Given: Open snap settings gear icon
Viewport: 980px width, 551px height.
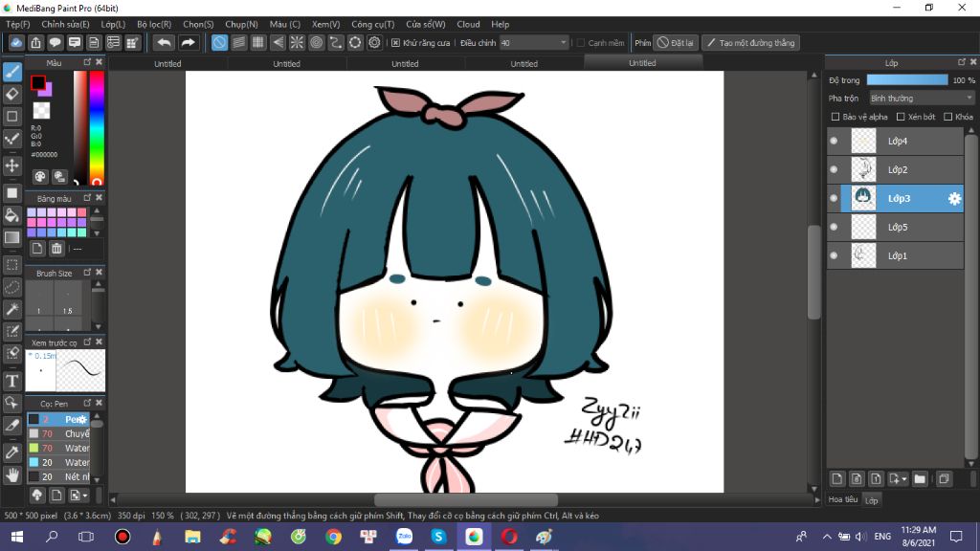Looking at the screenshot, I should click(x=374, y=42).
